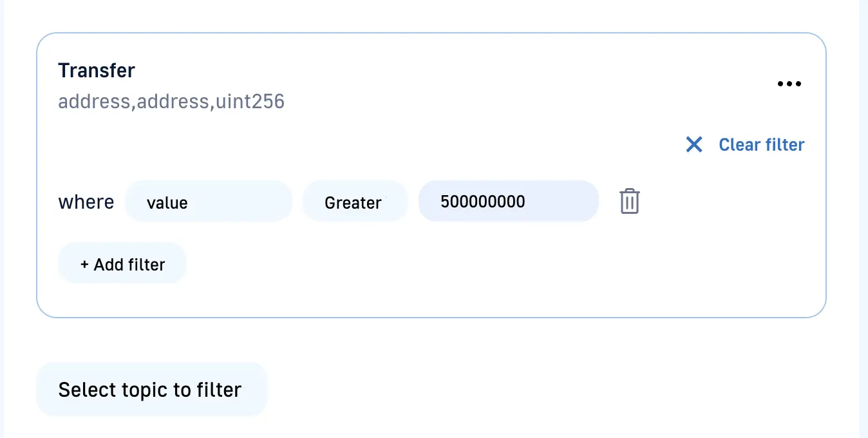Select the address,address,uint256 signature text
This screenshot has height=438, width=868.
[x=171, y=101]
